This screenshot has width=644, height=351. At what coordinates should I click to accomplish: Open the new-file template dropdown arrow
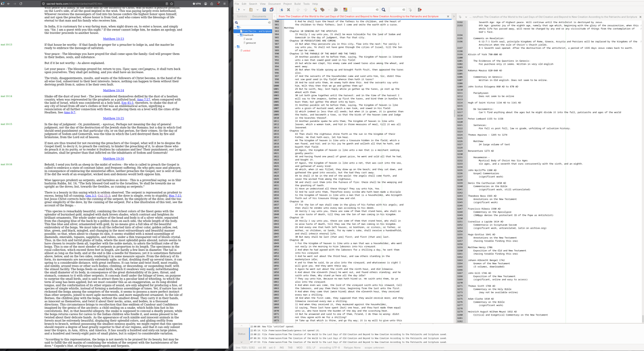244,9
